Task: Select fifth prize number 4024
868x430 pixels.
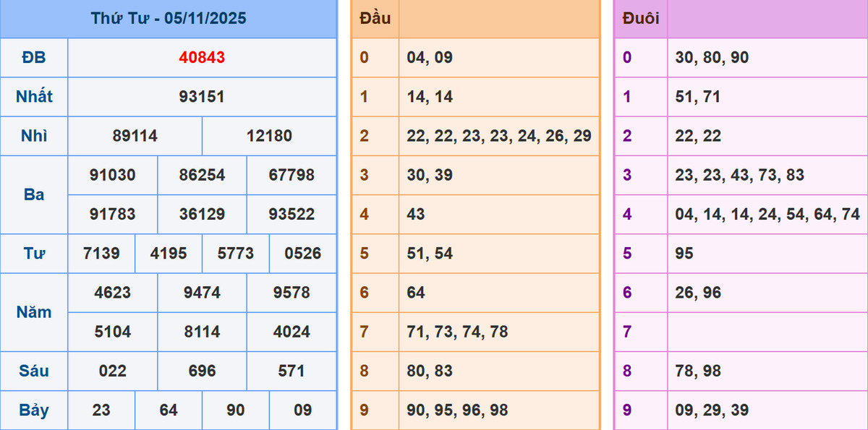Action: point(292,332)
